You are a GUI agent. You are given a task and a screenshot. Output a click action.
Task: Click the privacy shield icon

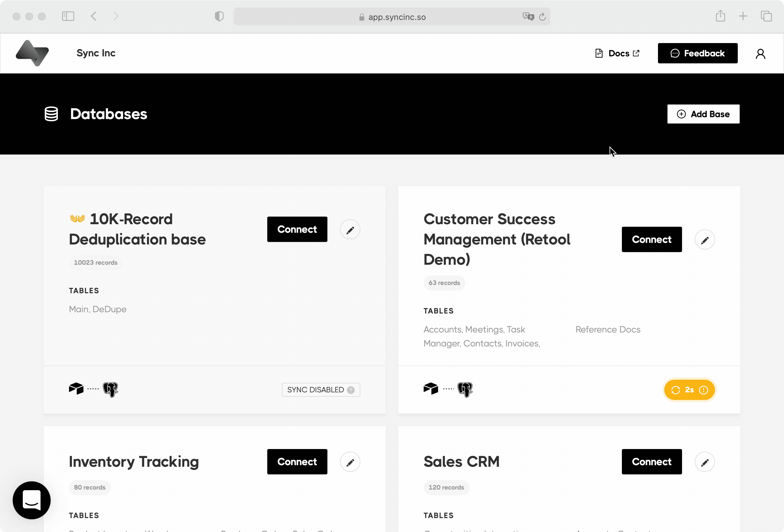(219, 16)
